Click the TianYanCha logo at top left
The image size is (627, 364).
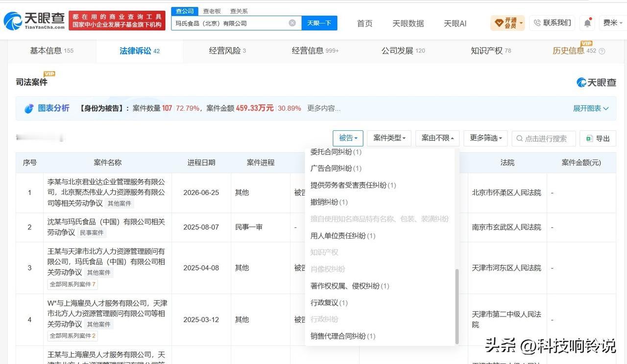(x=34, y=21)
